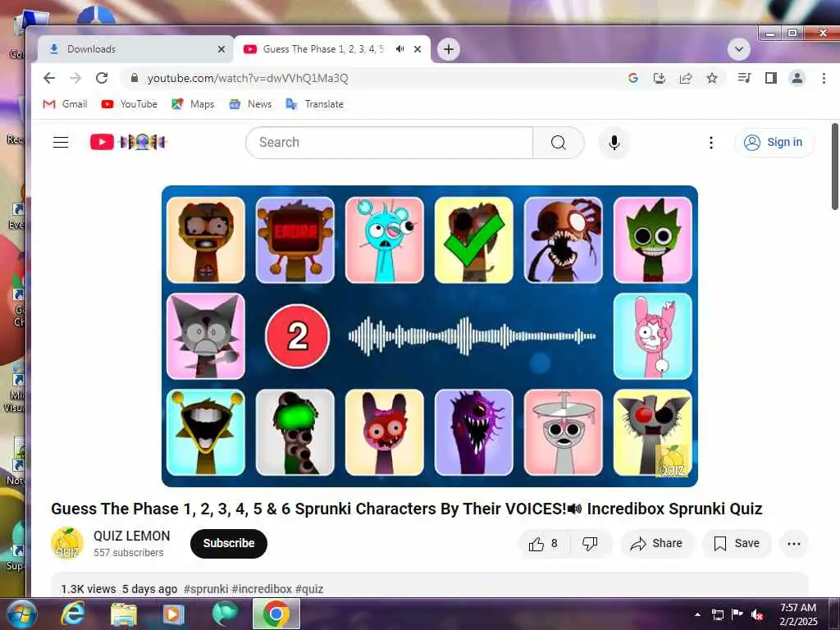Image resolution: width=840 pixels, height=630 pixels.
Task: Subscribe to QUIZ LEMON channel
Action: [229, 543]
